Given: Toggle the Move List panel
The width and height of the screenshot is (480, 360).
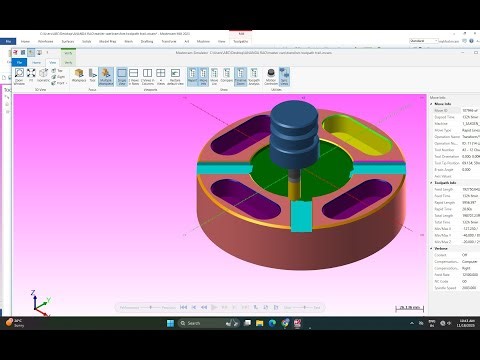Looking at the screenshot, I should pos(214,77).
